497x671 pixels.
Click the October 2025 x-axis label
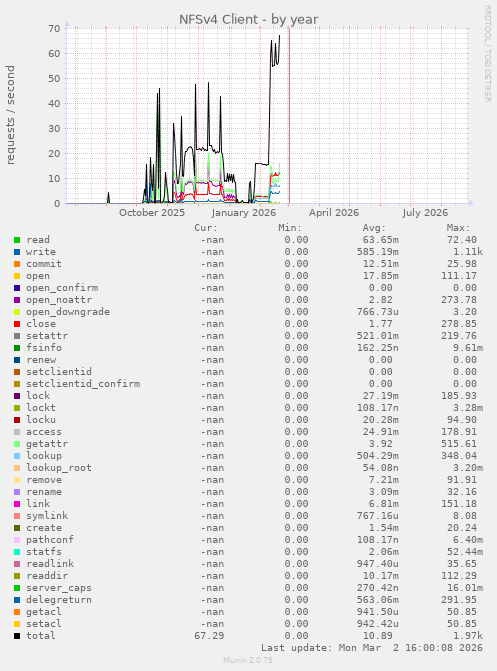pos(152,213)
